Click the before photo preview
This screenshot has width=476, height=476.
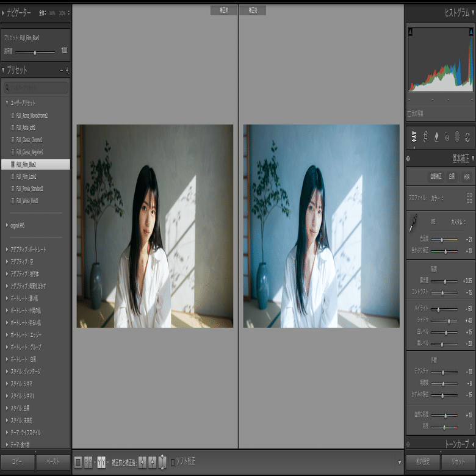[x=155, y=226]
